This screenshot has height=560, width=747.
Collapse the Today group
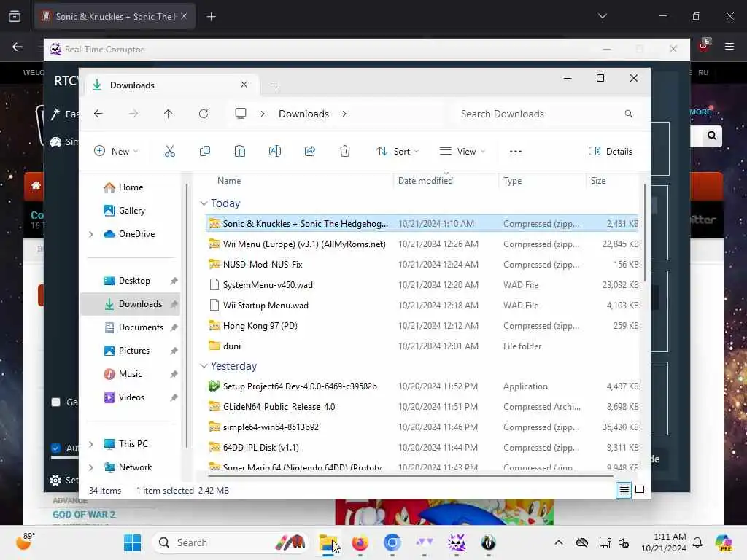coord(204,203)
